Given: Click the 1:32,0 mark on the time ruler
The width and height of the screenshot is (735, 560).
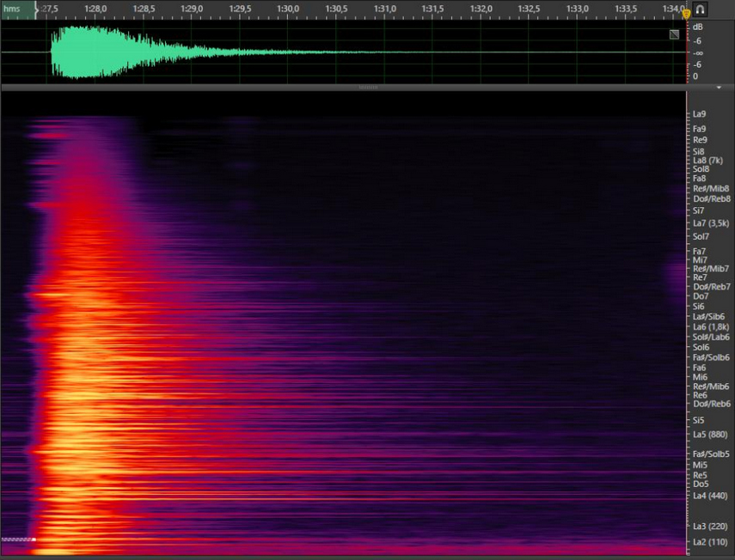Looking at the screenshot, I should [x=481, y=9].
